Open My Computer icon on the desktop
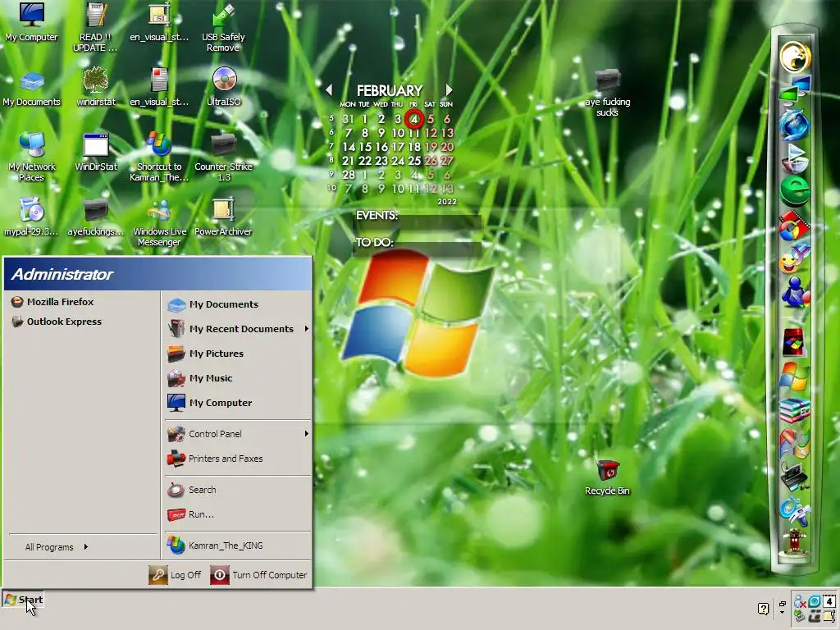840x630 pixels. (31, 22)
